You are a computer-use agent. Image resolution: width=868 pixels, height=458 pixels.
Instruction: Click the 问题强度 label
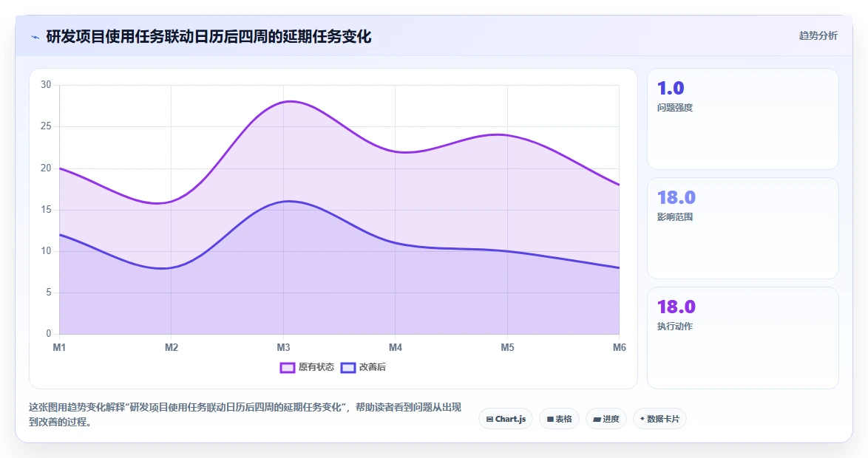tap(675, 108)
